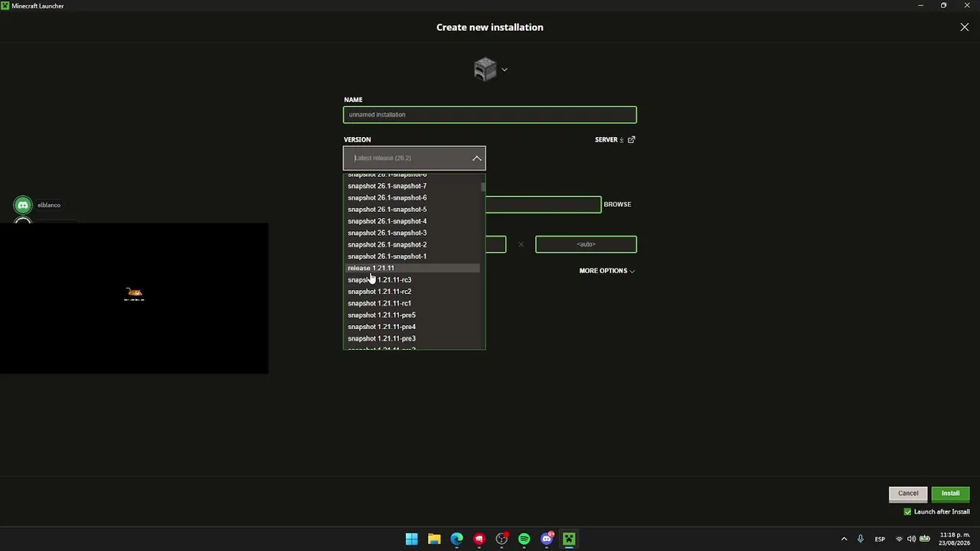This screenshot has width=980, height=551.
Task: Close the Create new installation dialog
Action: pos(965,28)
